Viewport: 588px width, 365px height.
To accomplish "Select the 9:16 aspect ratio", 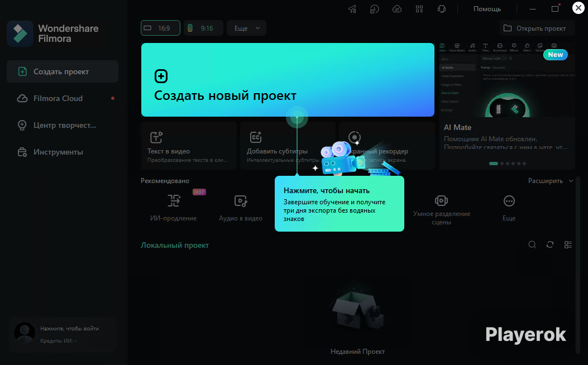I will pyautogui.click(x=203, y=28).
